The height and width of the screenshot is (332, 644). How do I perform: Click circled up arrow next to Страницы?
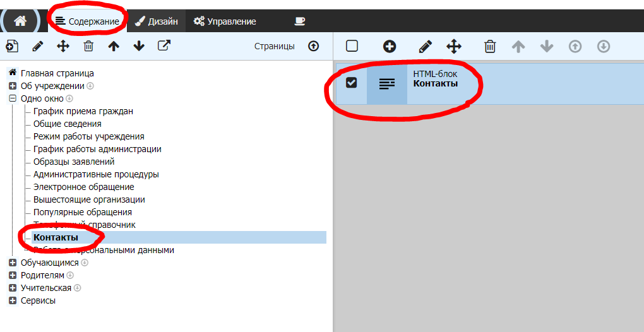click(313, 46)
